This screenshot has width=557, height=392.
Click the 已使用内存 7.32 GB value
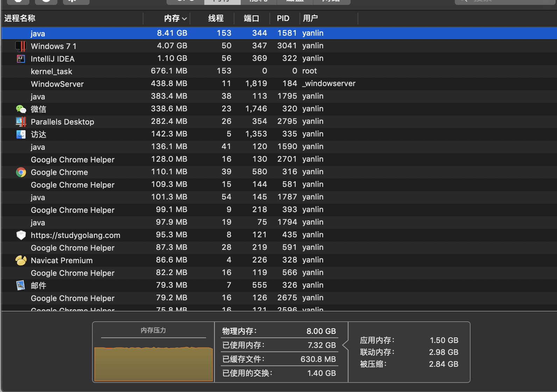click(x=322, y=345)
